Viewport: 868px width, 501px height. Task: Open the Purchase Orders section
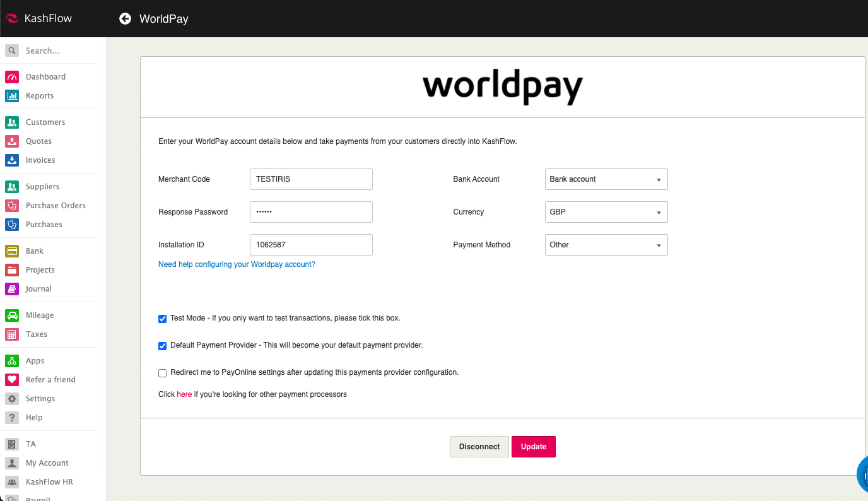56,205
